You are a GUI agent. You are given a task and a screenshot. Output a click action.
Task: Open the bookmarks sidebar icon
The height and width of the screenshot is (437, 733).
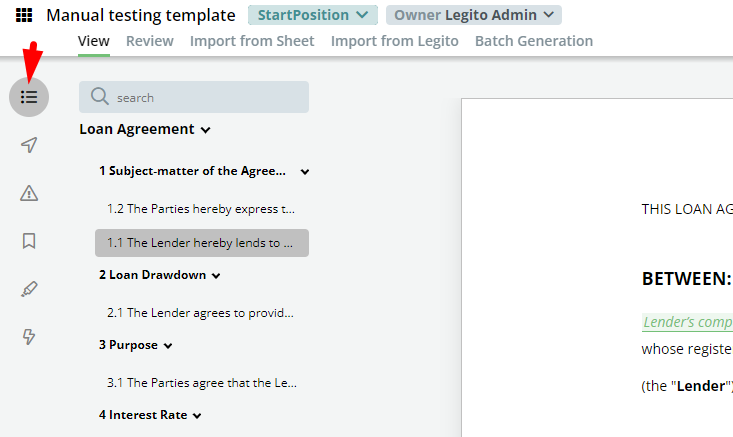coord(29,241)
